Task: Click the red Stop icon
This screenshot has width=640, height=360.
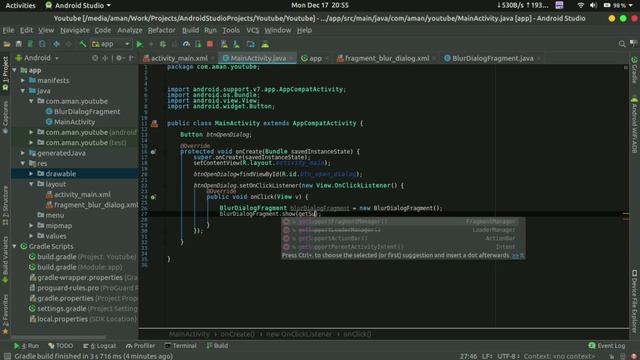Action: pos(210,44)
